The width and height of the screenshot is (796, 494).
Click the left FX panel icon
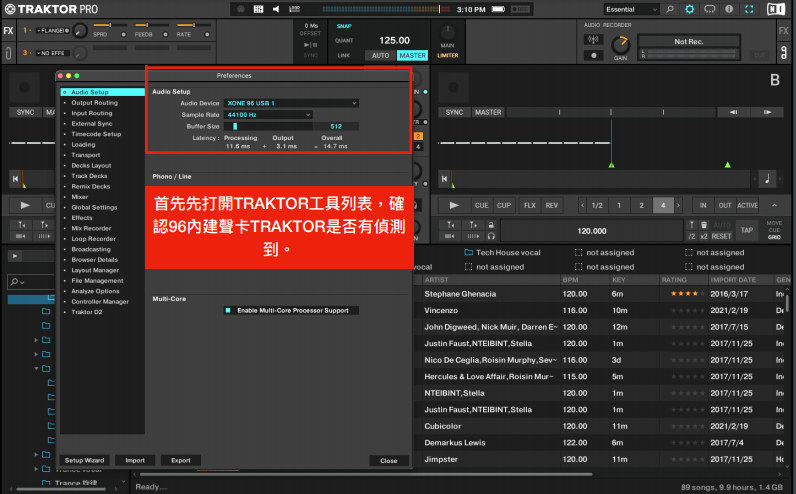click(8, 30)
